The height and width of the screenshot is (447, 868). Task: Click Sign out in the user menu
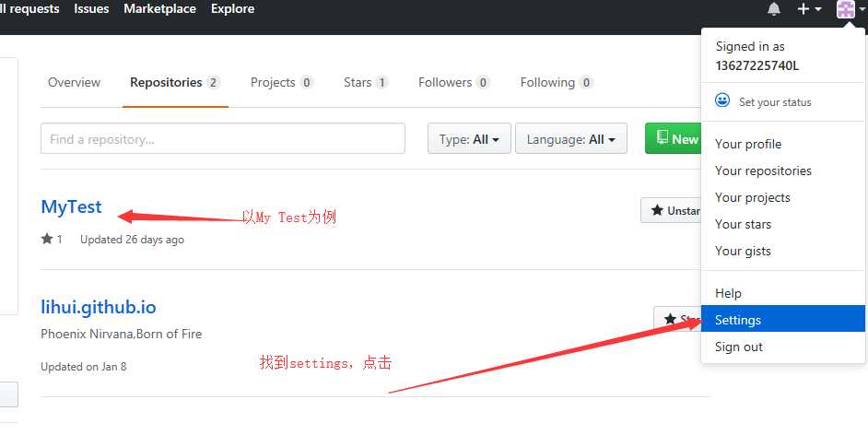(x=738, y=347)
